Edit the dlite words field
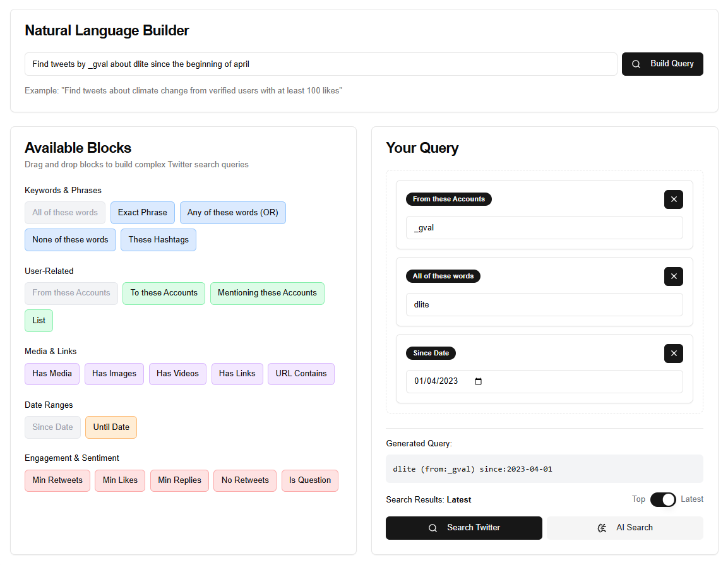Image resolution: width=728 pixels, height=565 pixels. click(544, 304)
